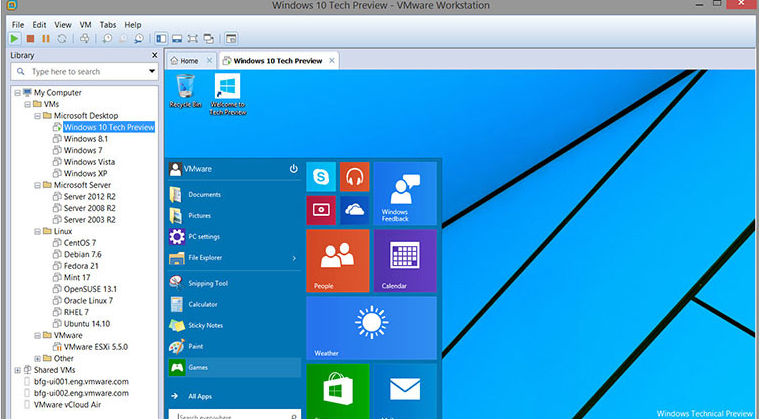Open Games in the Start menu
The height and width of the screenshot is (419, 759).
tap(235, 367)
